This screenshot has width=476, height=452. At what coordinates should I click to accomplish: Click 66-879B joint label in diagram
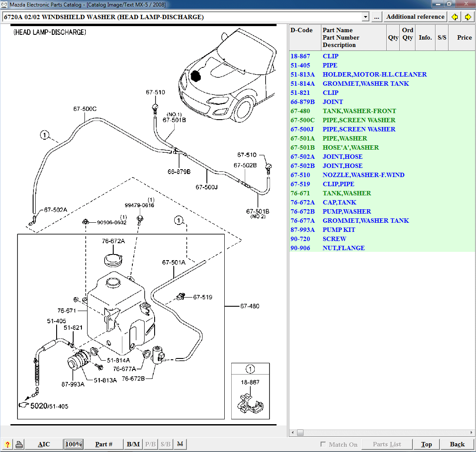click(179, 172)
